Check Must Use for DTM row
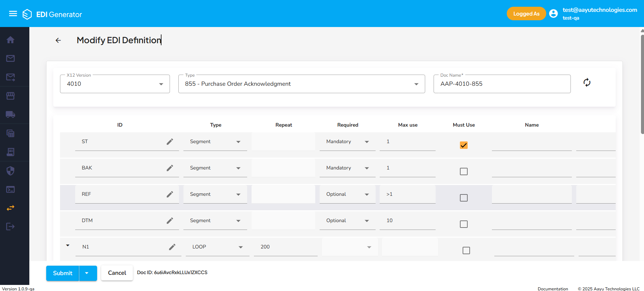 click(464, 224)
